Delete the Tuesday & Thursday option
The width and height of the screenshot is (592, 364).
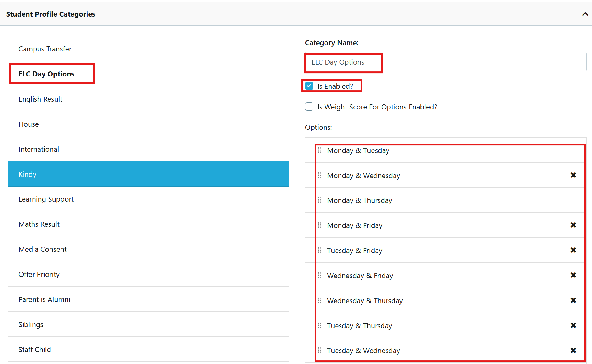[x=573, y=325]
